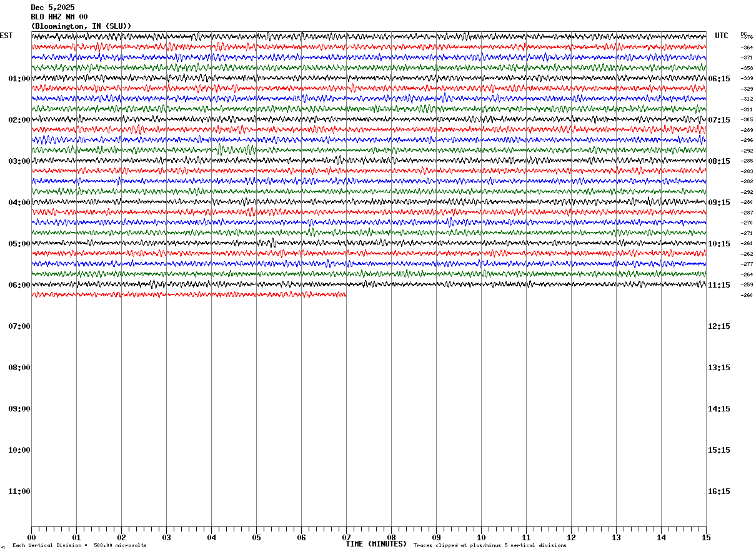Click the '12:15' UTC time label

[719, 326]
